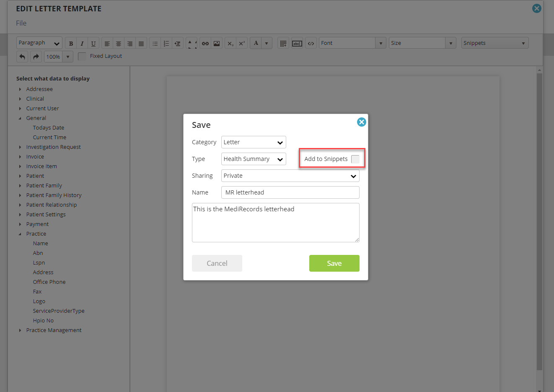Insert numbered list
Image resolution: width=554 pixels, height=392 pixels.
pyautogui.click(x=166, y=43)
